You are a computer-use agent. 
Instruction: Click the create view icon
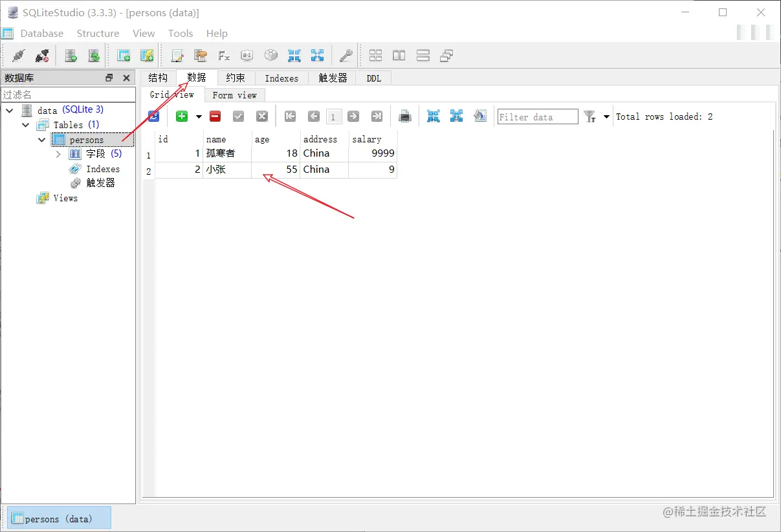(147, 56)
